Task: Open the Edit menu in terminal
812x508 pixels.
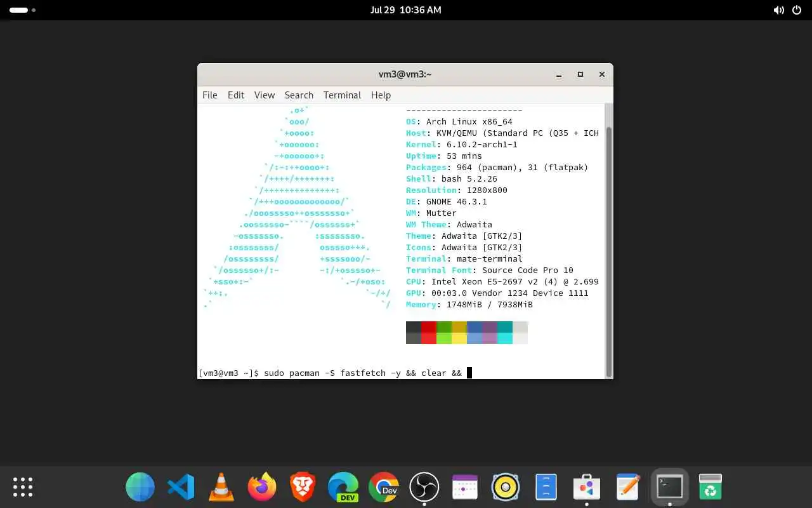Action: point(235,95)
